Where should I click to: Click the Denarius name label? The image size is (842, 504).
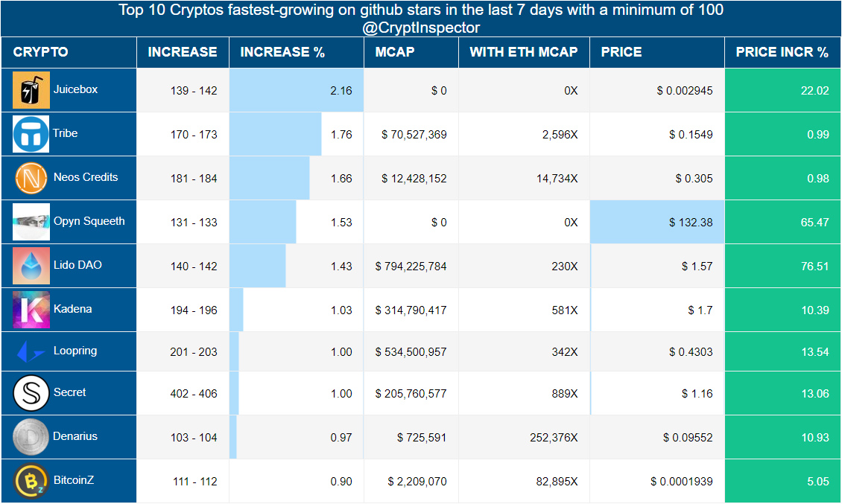(x=75, y=436)
